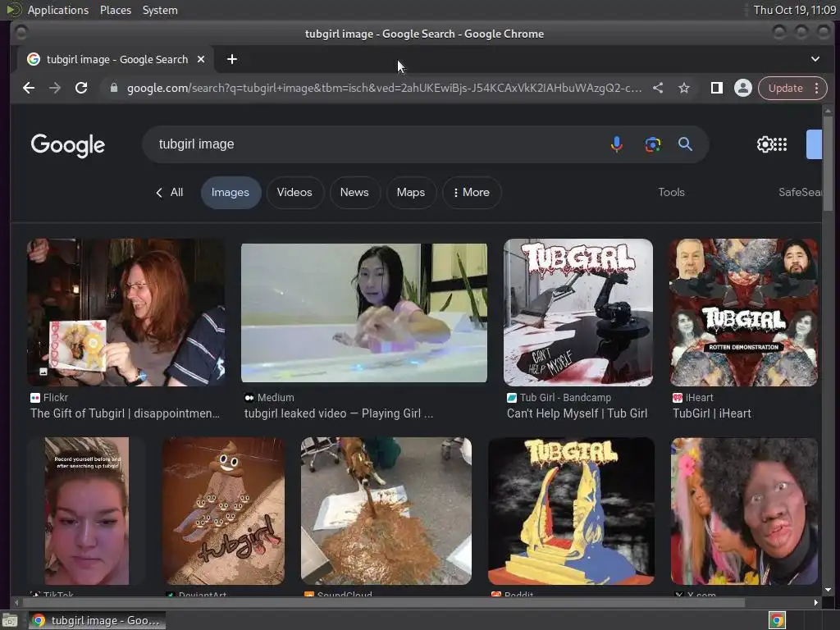Open the Applications menu
840x630 pixels.
tap(58, 10)
